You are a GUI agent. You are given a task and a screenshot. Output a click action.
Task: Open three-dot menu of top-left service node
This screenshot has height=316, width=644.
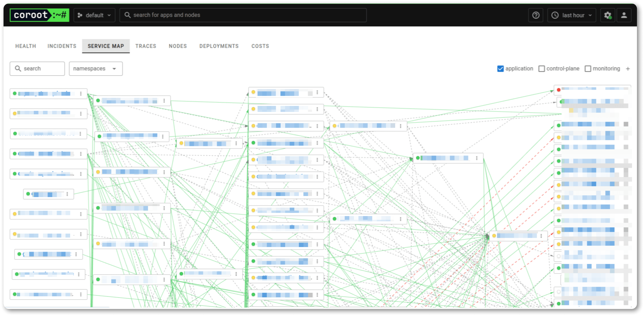(x=81, y=94)
